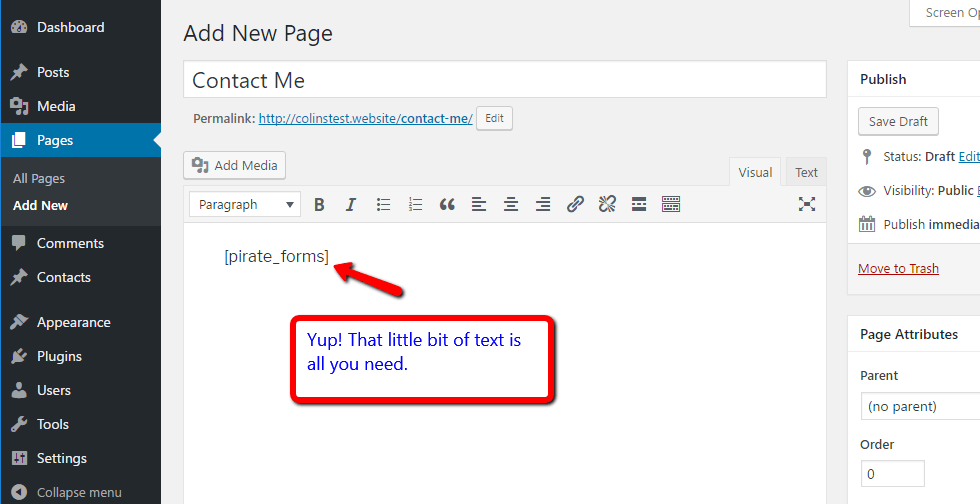The image size is (980, 504).
Task: Open the Posts menu
Action: [x=81, y=73]
